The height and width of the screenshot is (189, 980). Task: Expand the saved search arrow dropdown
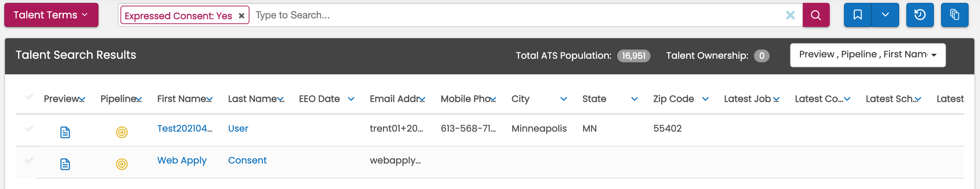click(x=885, y=15)
